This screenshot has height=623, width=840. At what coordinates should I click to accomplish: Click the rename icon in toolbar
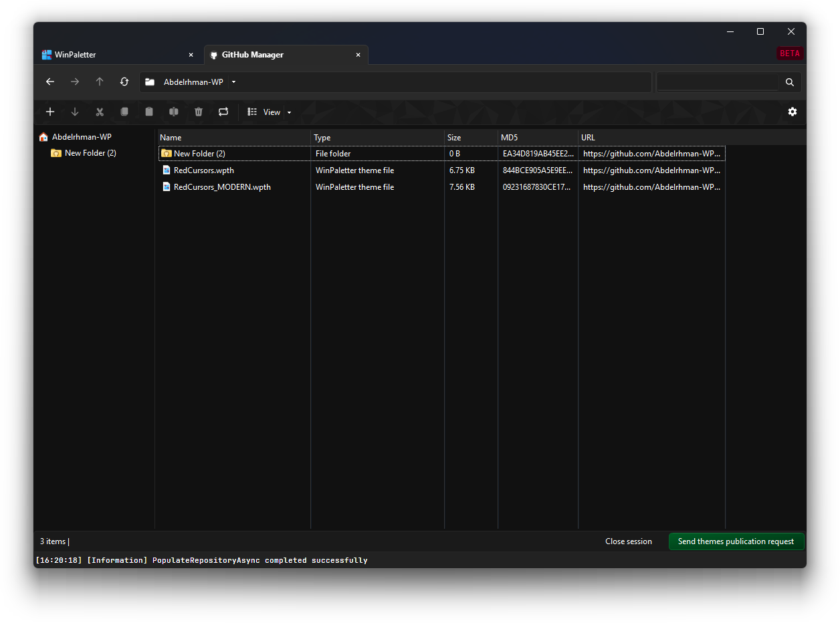(174, 112)
